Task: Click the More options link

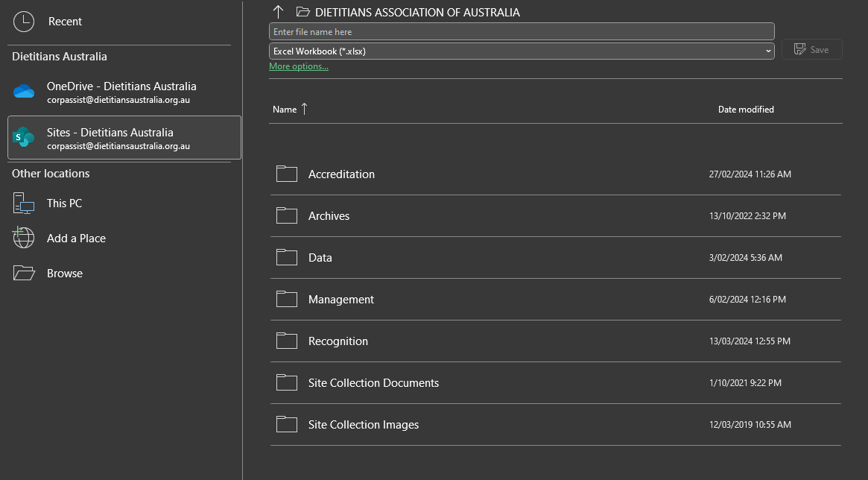Action: click(298, 66)
